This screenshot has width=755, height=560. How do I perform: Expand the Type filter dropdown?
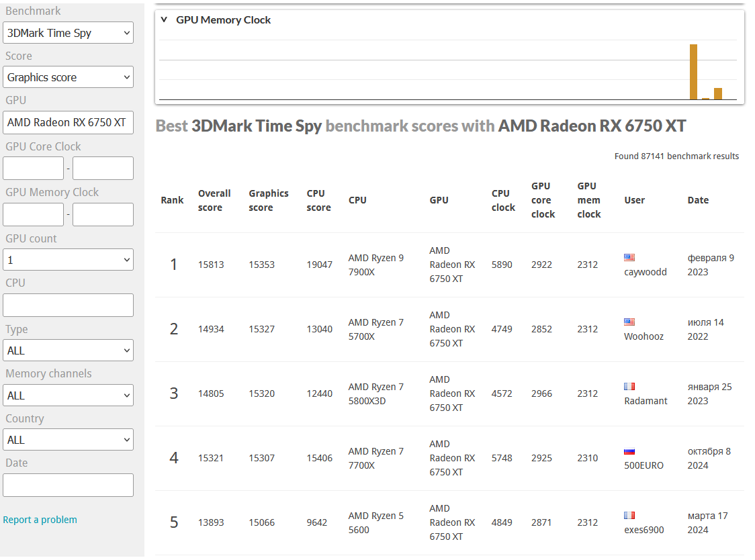(x=68, y=351)
